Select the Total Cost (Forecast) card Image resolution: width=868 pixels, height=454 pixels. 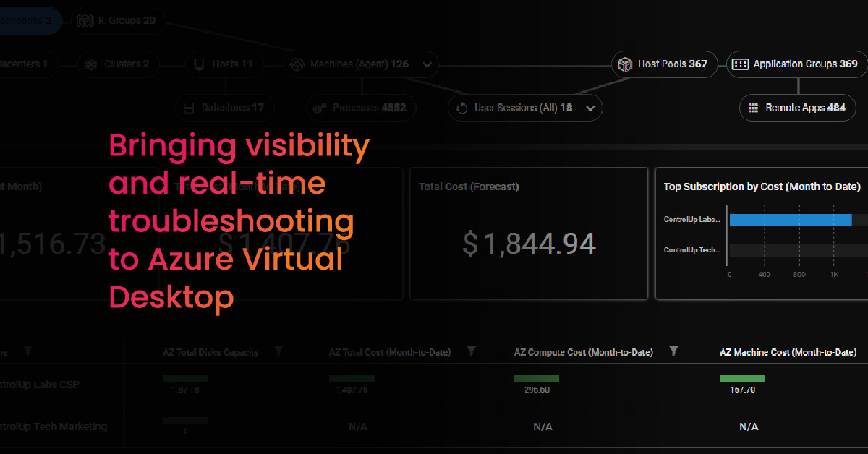[529, 234]
